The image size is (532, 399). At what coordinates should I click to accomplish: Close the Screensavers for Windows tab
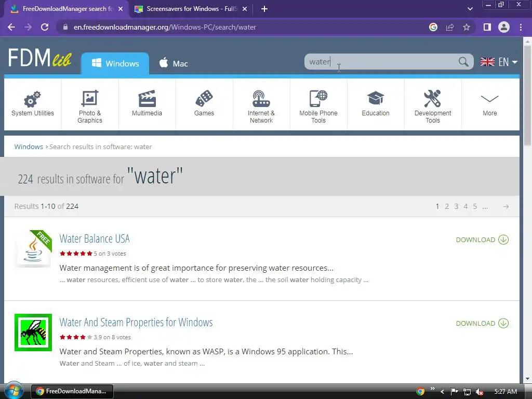[x=245, y=9]
